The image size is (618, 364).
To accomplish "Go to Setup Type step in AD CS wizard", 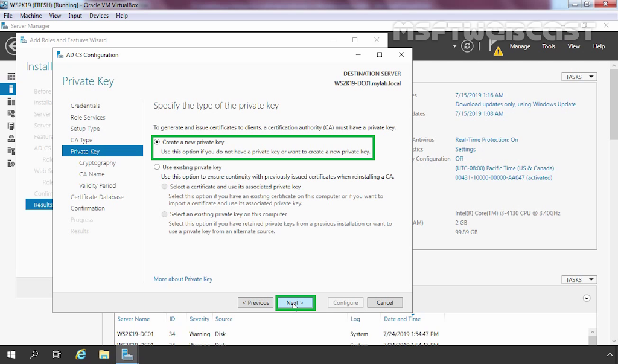I will point(85,129).
